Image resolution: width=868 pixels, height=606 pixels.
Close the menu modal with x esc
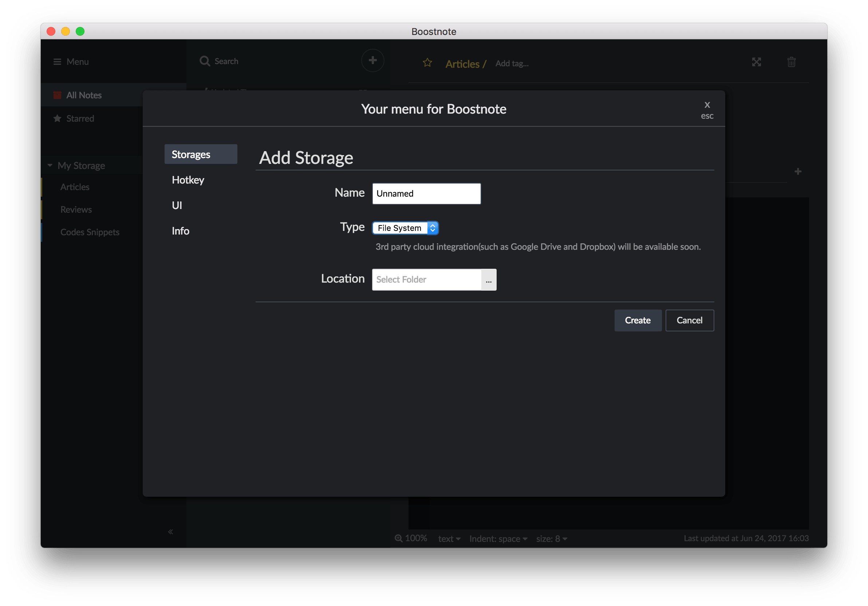point(707,110)
